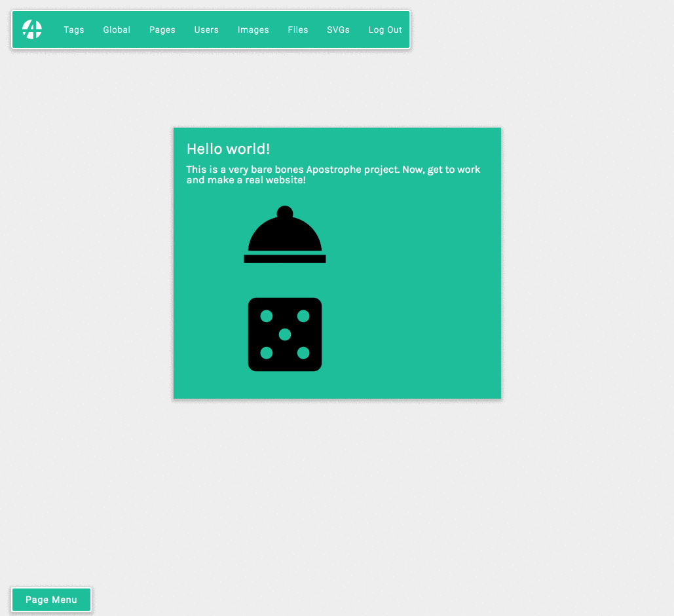Image resolution: width=674 pixels, height=616 pixels.
Task: Click the dice image thumbnail
Action: click(284, 335)
